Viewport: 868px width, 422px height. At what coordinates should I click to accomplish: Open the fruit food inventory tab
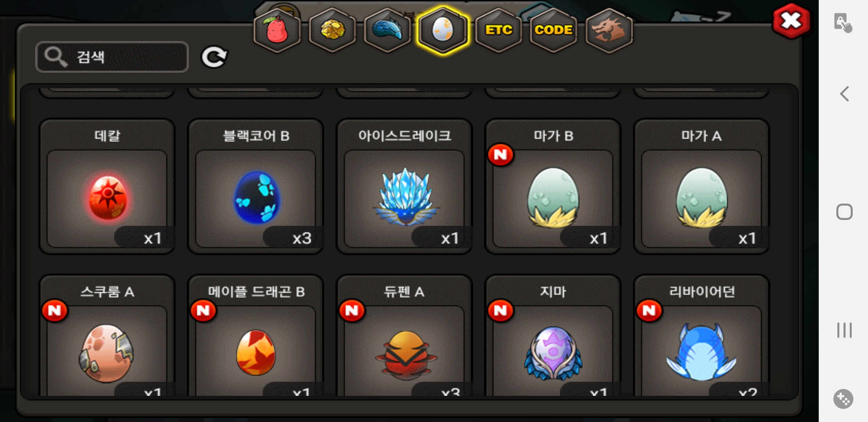click(277, 30)
